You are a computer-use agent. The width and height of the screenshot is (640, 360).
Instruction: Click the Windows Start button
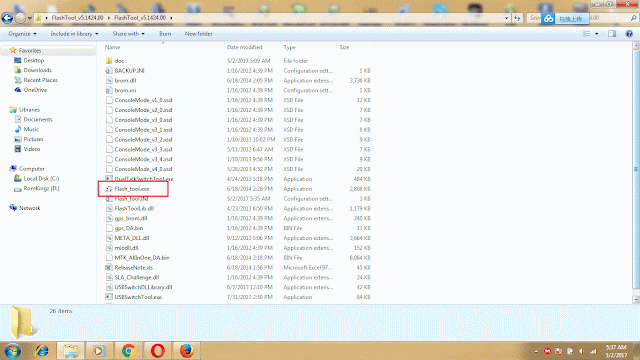point(13,351)
